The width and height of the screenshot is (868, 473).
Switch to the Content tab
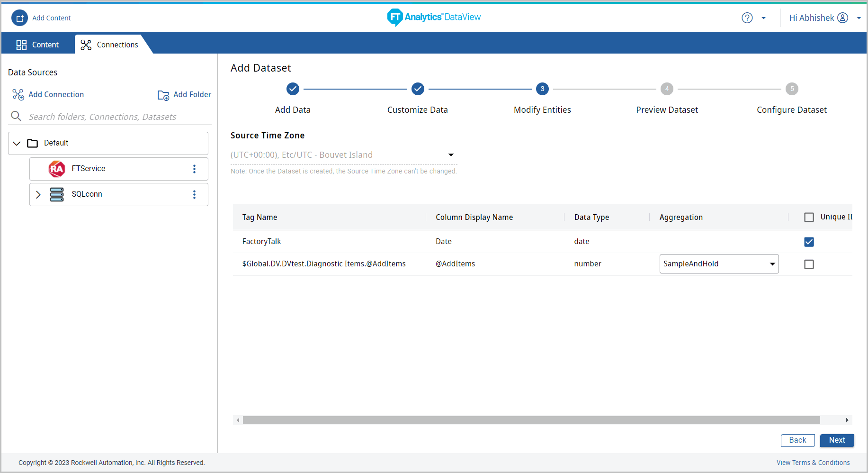(38, 45)
